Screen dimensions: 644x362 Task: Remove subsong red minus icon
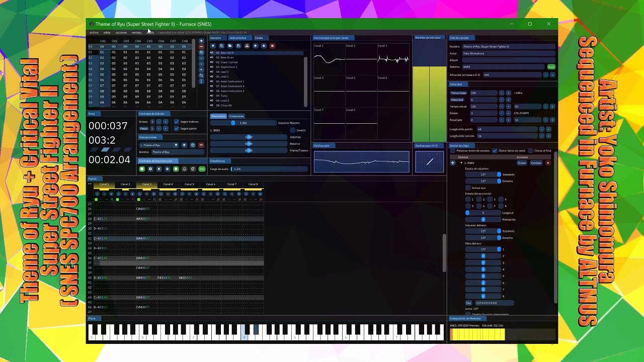[201, 145]
